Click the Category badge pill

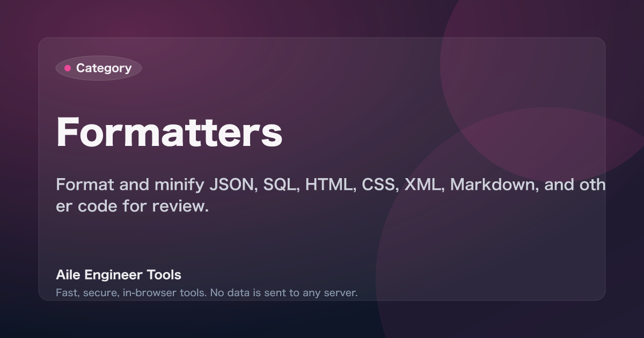tap(99, 68)
